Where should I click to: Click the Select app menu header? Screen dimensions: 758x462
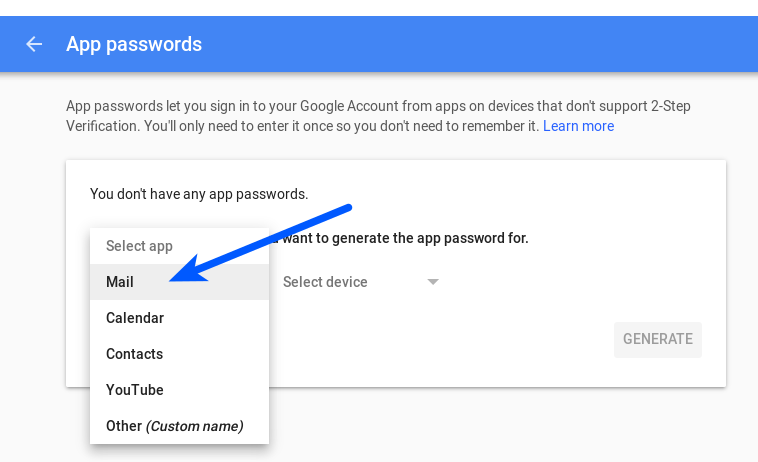(x=139, y=246)
